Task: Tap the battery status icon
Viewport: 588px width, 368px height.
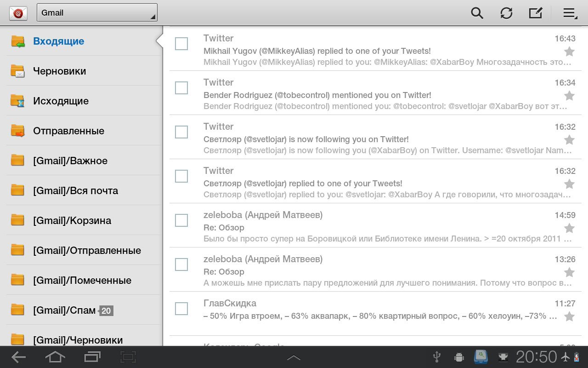Action: [x=577, y=357]
